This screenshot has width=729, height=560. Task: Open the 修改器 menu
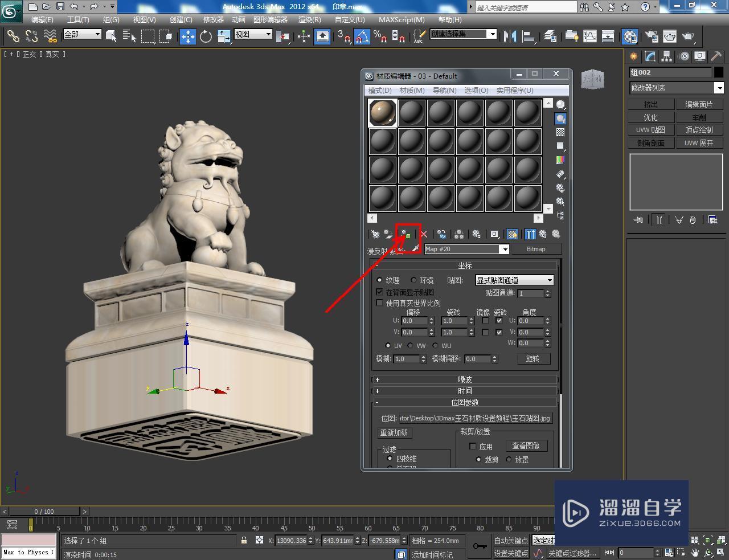pyautogui.click(x=214, y=19)
